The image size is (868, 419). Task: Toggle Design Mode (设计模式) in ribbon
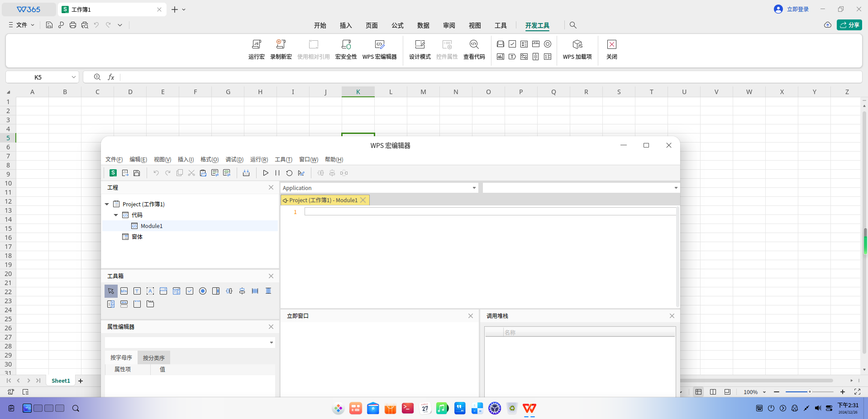420,49
